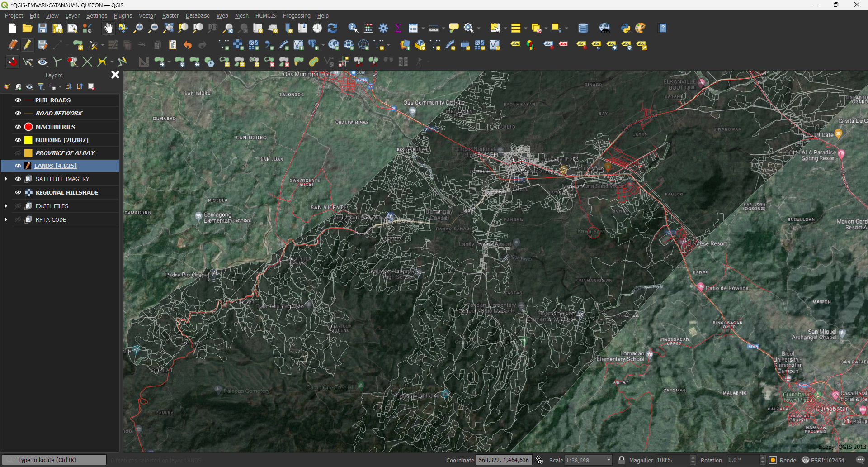Hide the BUILDING layer
Viewport: 868px width, 467px height.
(x=18, y=140)
